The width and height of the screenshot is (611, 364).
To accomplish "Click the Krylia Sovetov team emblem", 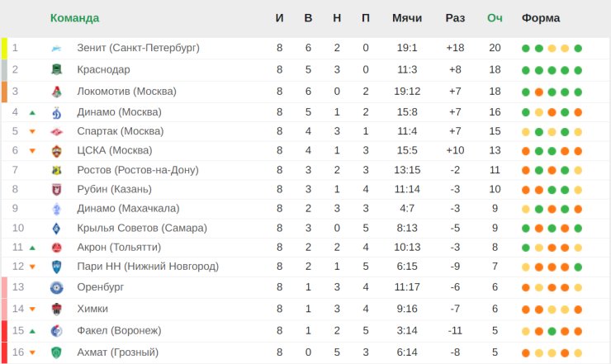I will [56, 229].
